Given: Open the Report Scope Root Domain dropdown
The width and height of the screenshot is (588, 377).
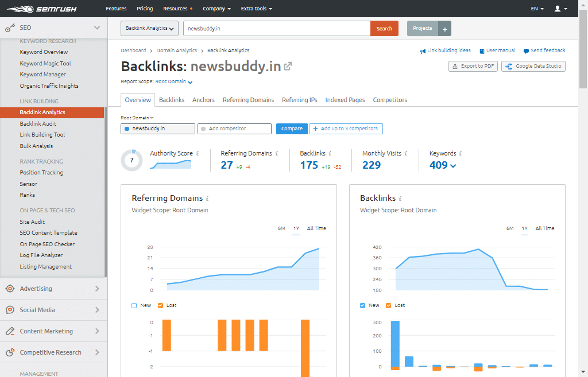Looking at the screenshot, I should 172,81.
